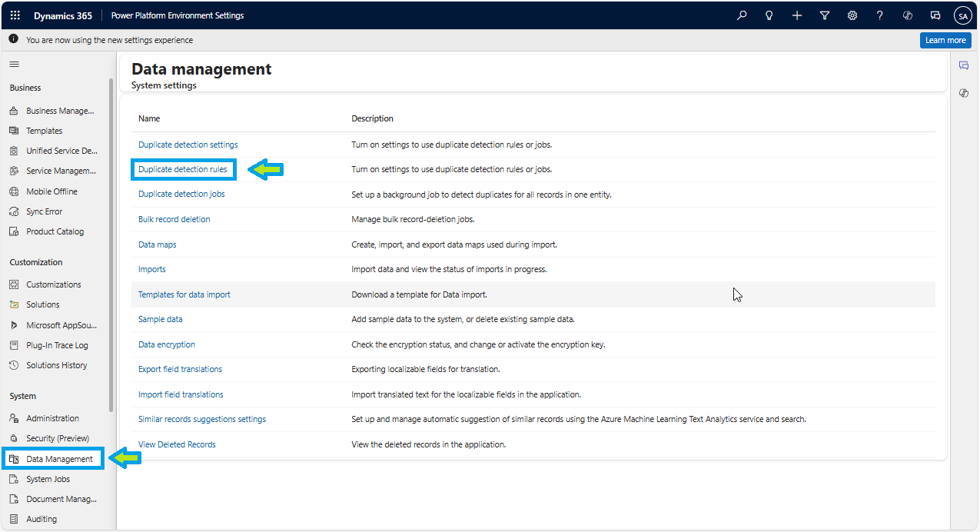Open Templates for data import
980x532 pixels.
point(184,294)
